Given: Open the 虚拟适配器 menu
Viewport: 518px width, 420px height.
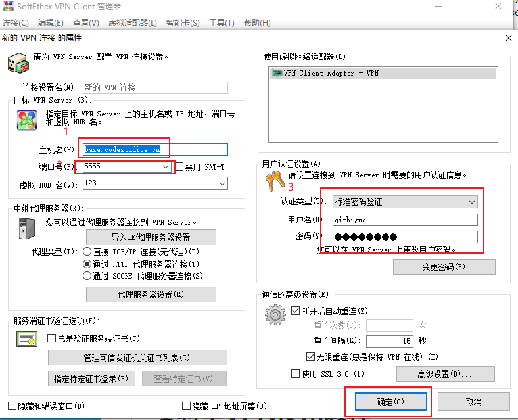Looking at the screenshot, I should pos(133,23).
